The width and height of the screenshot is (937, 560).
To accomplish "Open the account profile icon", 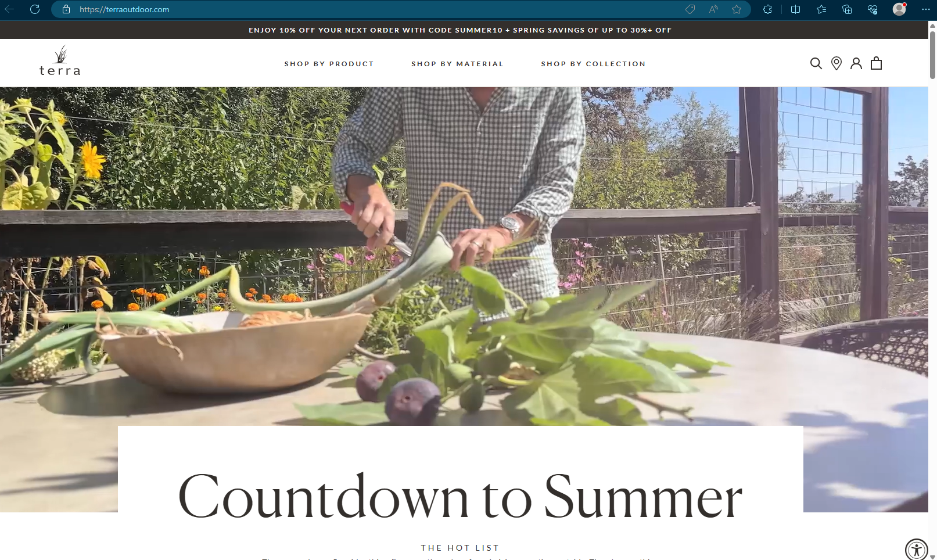I will coord(856,63).
